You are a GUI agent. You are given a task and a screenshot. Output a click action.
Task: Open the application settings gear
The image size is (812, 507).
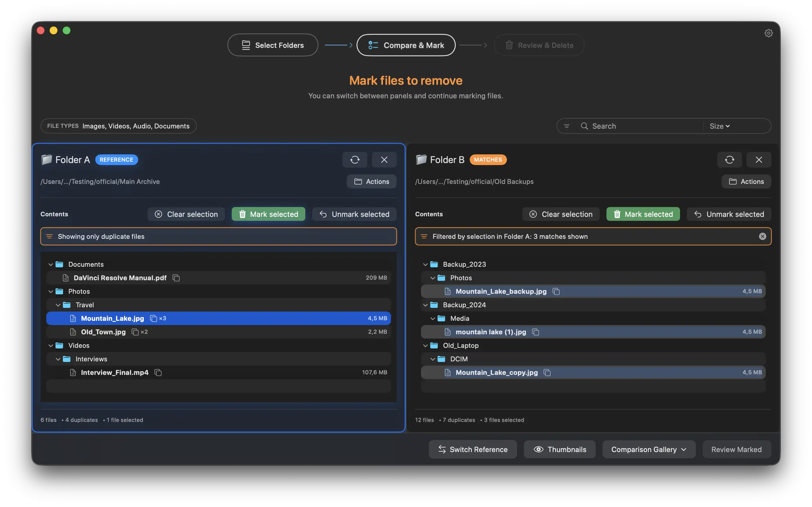[769, 32]
